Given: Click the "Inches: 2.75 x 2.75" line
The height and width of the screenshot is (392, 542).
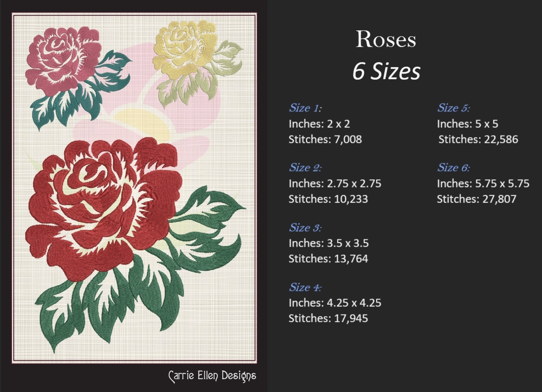Looking at the screenshot, I should coord(335,184).
